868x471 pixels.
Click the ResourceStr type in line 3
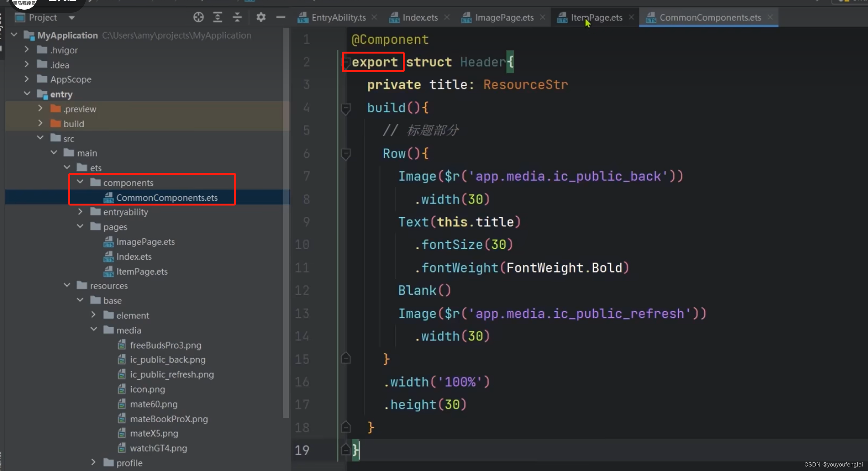click(526, 85)
